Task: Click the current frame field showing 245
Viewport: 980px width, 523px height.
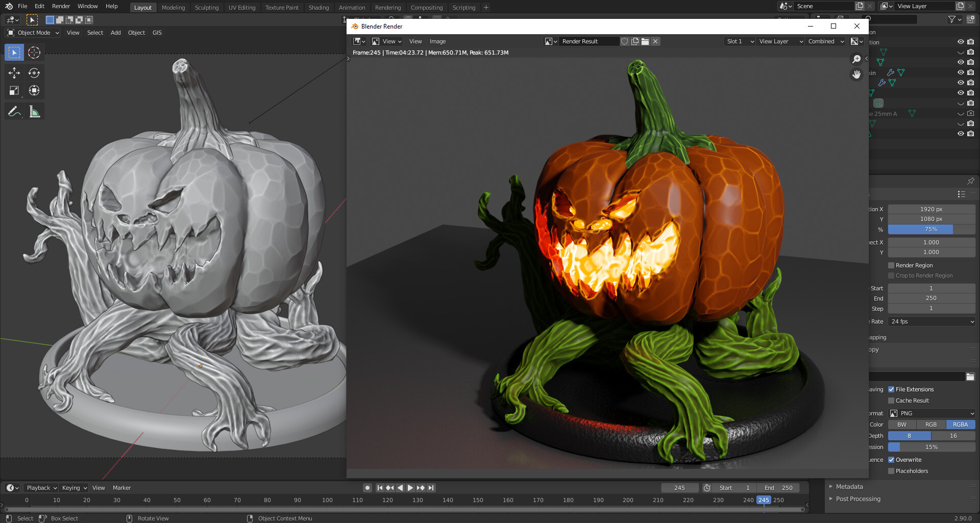Action: pos(679,487)
